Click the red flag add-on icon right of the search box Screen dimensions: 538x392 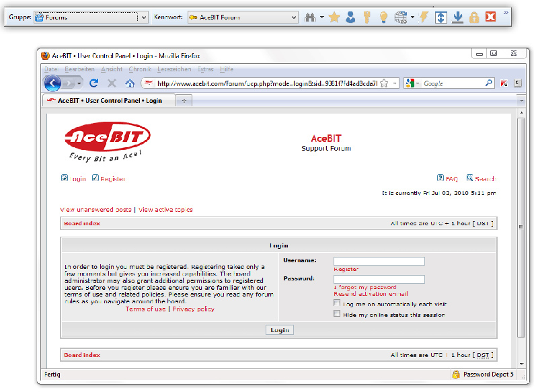tap(504, 83)
